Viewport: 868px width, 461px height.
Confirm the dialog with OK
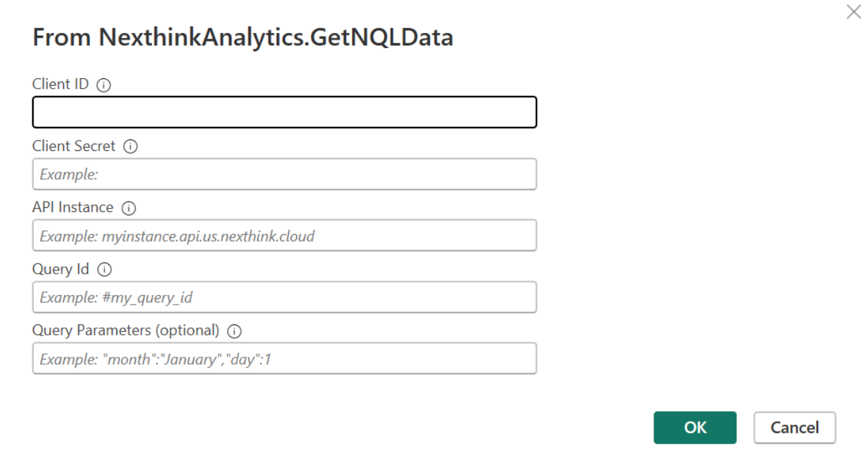[695, 427]
